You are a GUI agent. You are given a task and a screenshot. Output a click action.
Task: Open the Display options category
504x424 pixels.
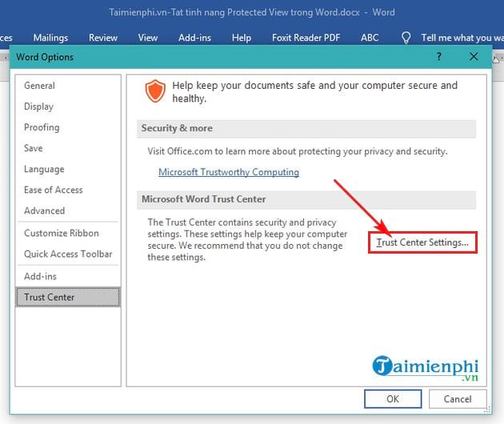[39, 106]
